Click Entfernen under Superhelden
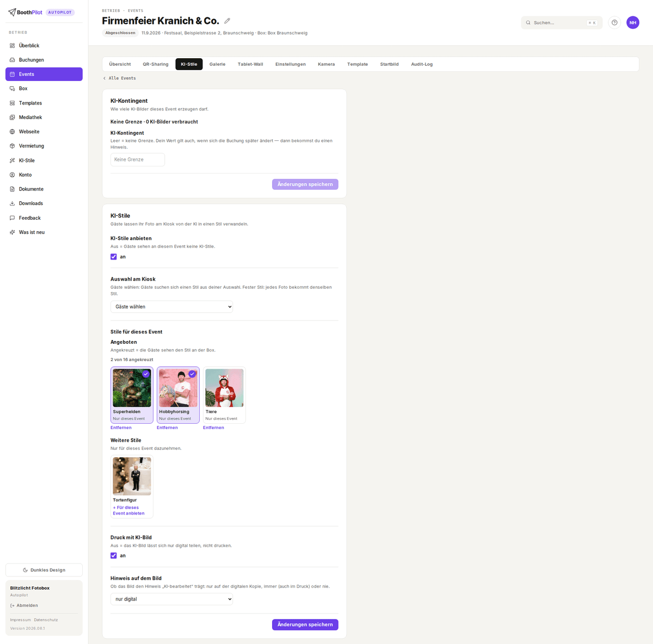653x644 pixels. [121, 428]
